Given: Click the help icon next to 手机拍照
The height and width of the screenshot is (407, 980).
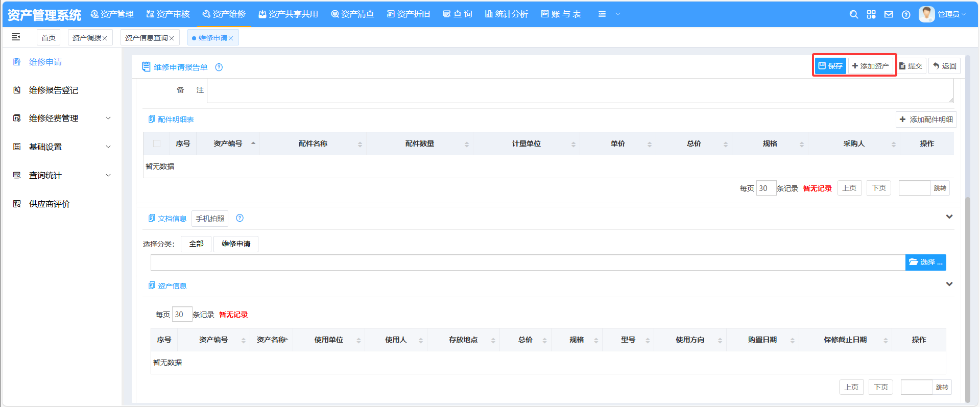Looking at the screenshot, I should point(240,219).
